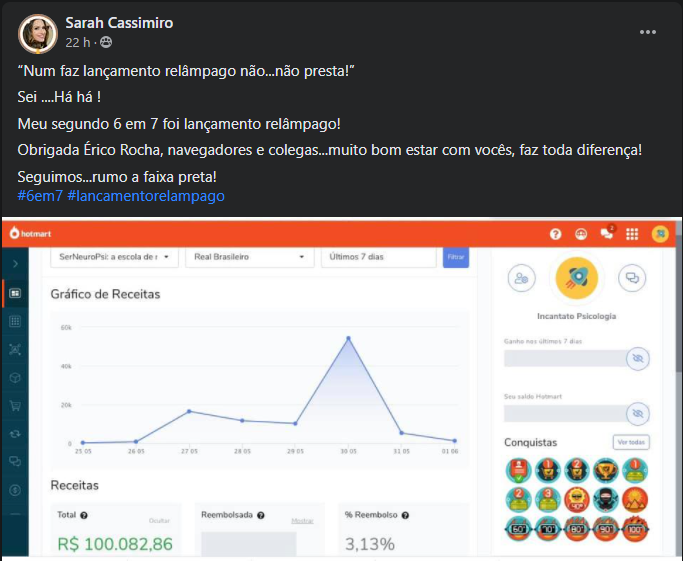The width and height of the screenshot is (683, 561).
Task: Open the Reembolsada help question-mark icon
Action: [261, 515]
